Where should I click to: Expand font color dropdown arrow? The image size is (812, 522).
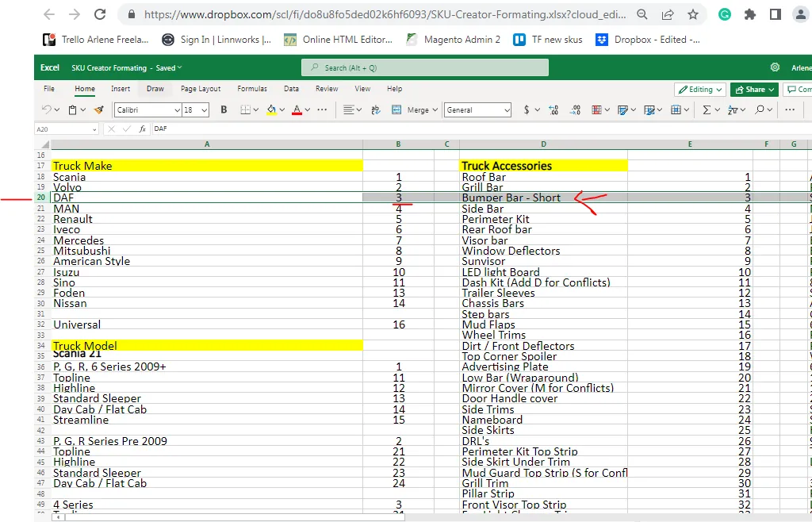tap(308, 109)
